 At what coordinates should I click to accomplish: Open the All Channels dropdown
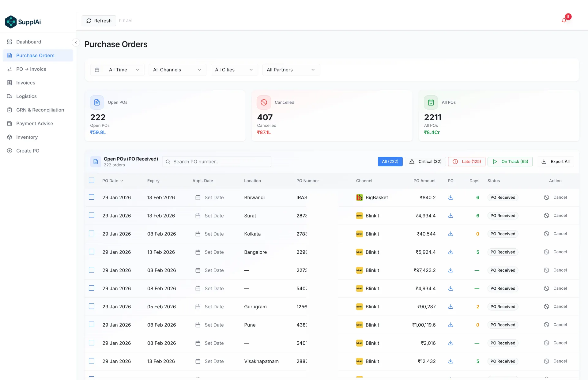coord(177,70)
